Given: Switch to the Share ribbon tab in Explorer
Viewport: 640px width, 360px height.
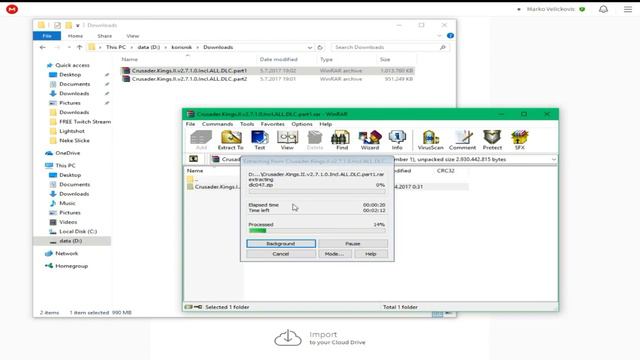Looking at the screenshot, I should (x=104, y=36).
